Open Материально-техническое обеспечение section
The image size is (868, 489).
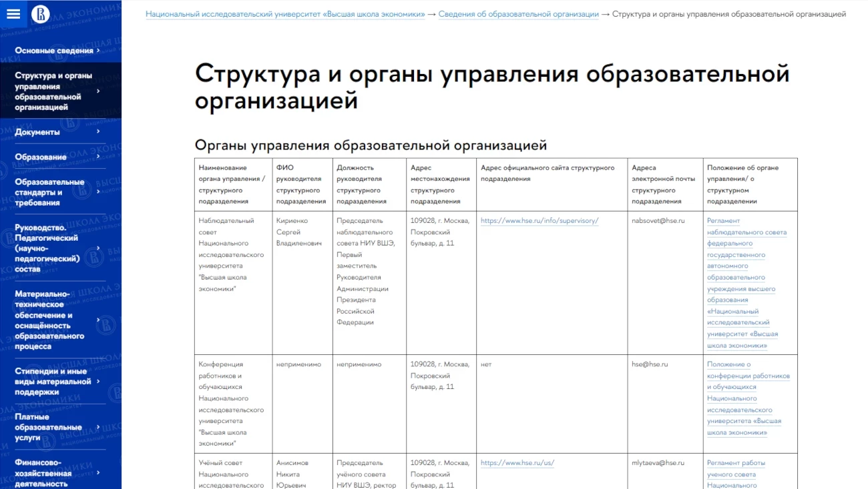point(49,320)
